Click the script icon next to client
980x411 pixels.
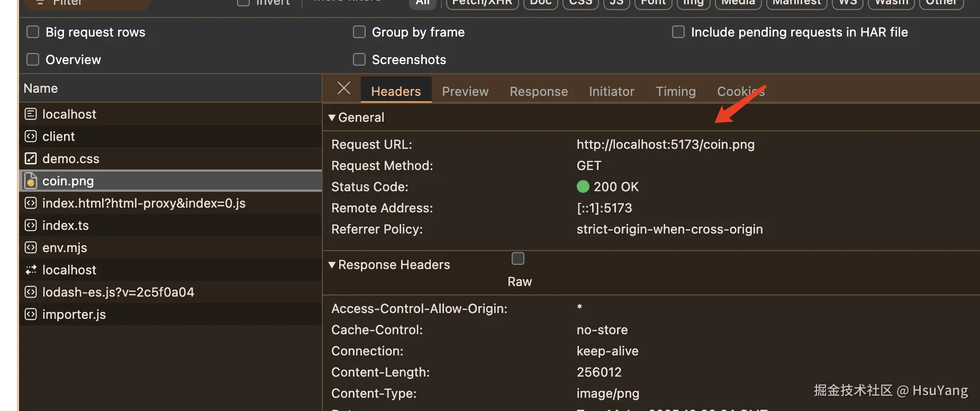click(x=31, y=136)
